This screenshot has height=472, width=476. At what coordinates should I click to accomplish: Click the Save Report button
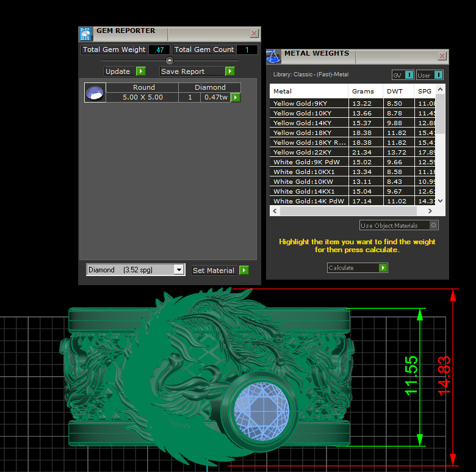pyautogui.click(x=191, y=71)
